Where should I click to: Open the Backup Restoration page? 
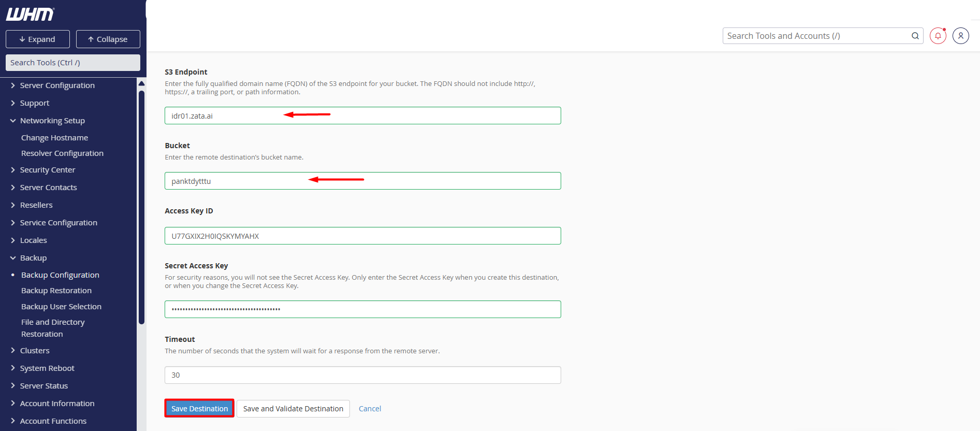[56, 291]
